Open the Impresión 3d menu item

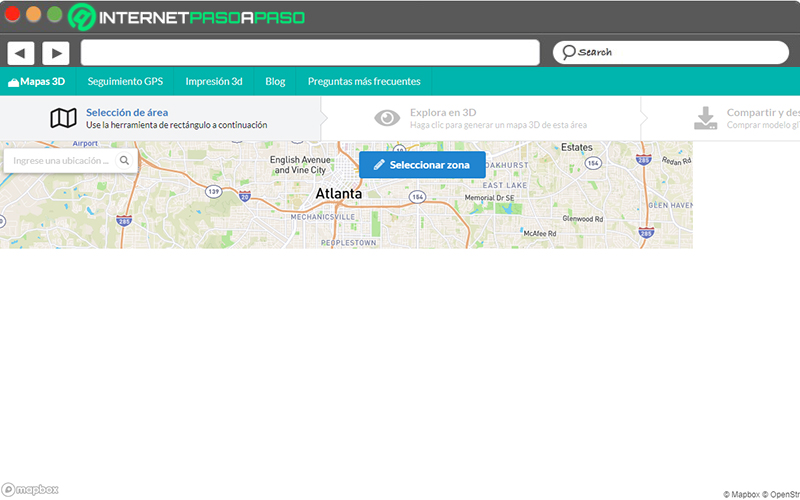tap(214, 82)
